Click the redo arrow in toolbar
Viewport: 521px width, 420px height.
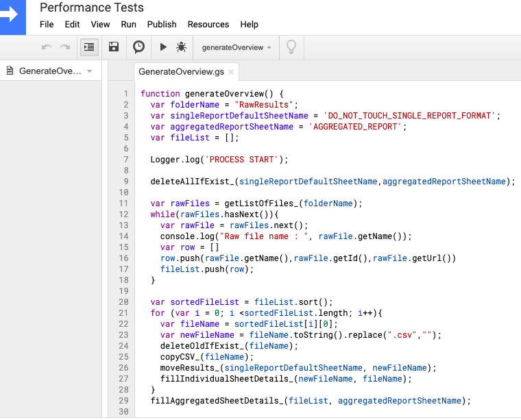[65, 47]
